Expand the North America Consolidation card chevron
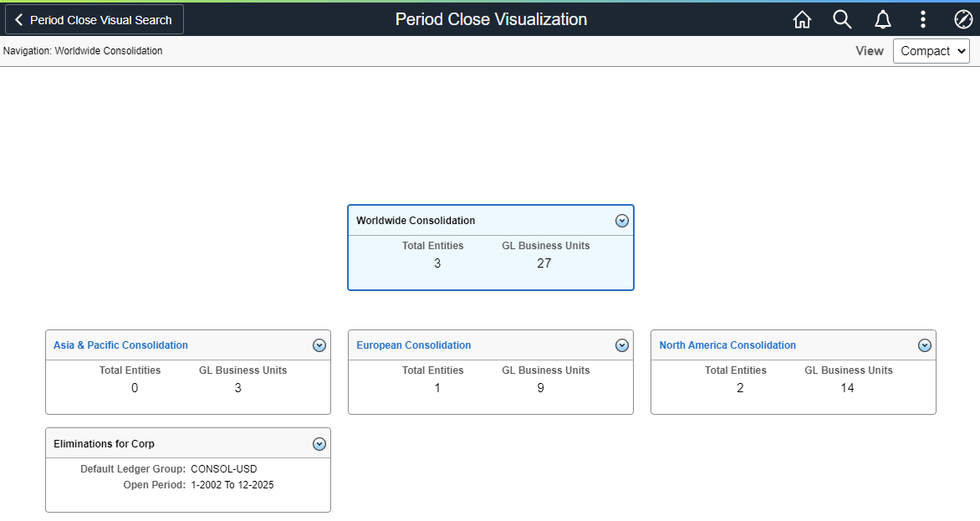 (925, 345)
